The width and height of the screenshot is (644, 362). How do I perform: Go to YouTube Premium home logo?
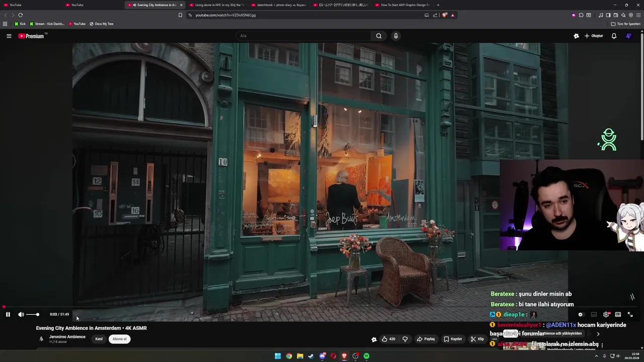32,36
